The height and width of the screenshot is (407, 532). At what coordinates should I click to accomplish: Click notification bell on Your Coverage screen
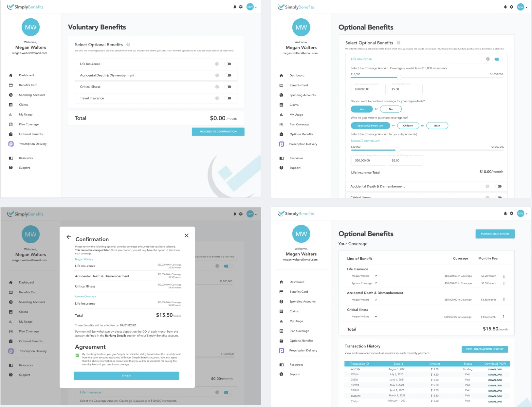point(505,213)
